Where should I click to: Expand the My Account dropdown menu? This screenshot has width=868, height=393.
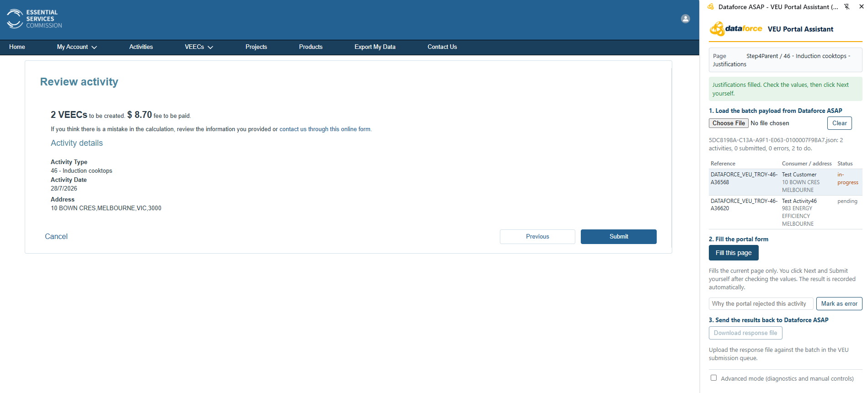pos(77,47)
